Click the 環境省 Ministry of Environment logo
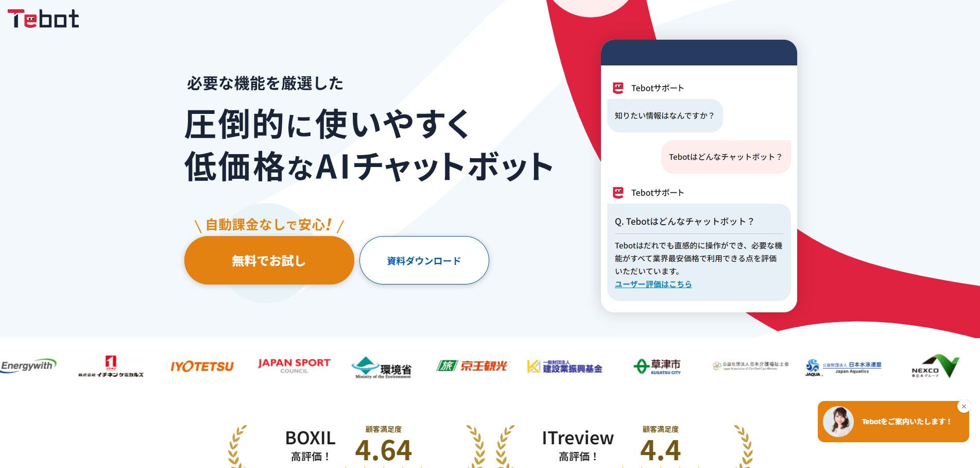 [382, 367]
